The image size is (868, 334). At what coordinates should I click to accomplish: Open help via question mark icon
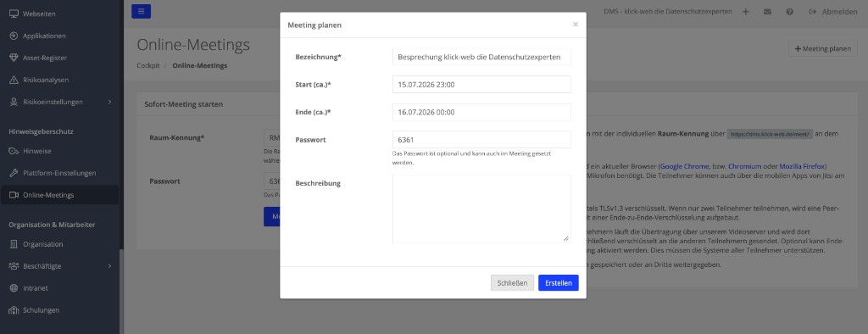pos(789,12)
